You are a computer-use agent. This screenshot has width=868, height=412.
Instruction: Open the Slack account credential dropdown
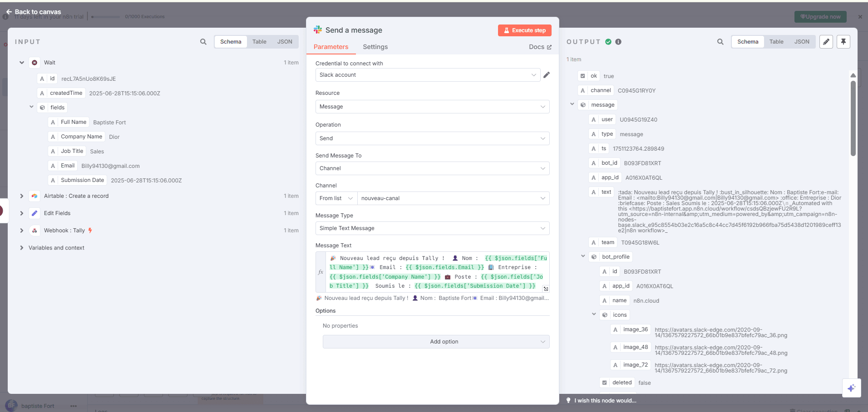coord(428,75)
